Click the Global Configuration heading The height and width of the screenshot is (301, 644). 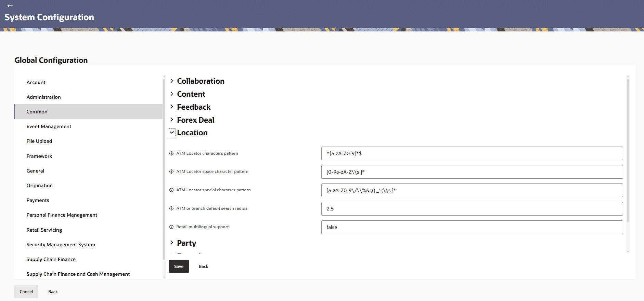[x=51, y=60]
